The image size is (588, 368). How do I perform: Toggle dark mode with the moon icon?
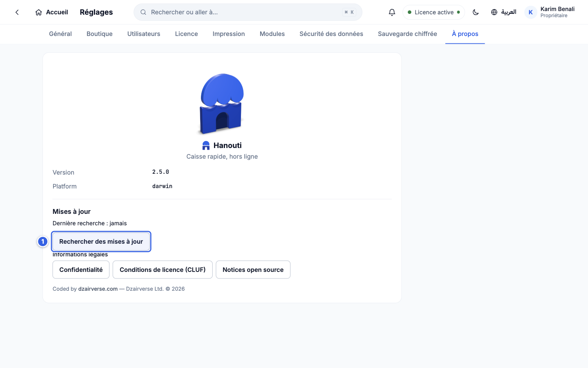click(x=476, y=12)
